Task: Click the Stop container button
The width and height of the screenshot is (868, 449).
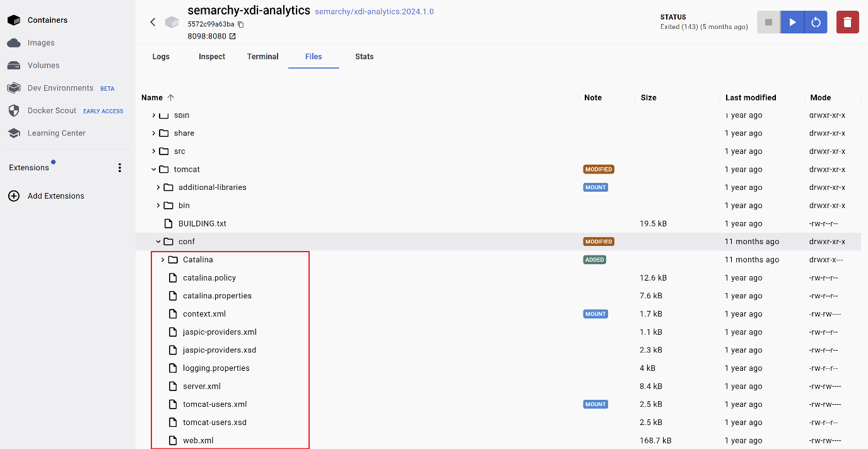Action: point(768,22)
